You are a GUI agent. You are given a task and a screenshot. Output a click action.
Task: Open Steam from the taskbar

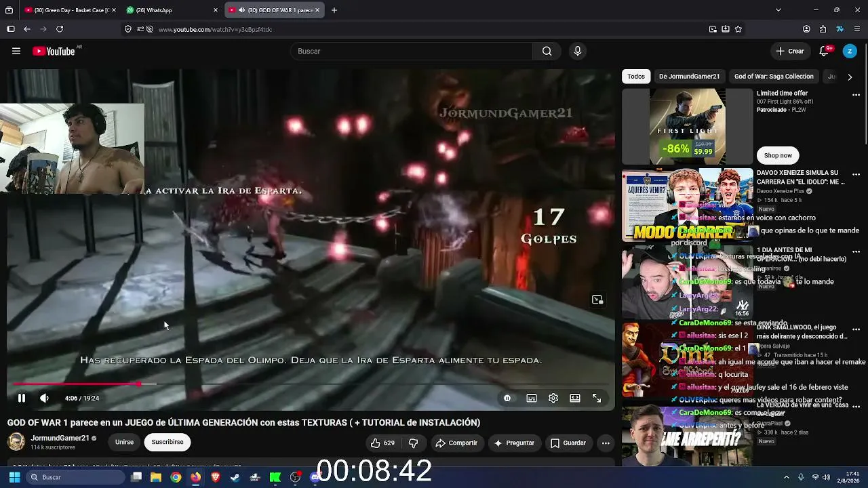(x=235, y=477)
